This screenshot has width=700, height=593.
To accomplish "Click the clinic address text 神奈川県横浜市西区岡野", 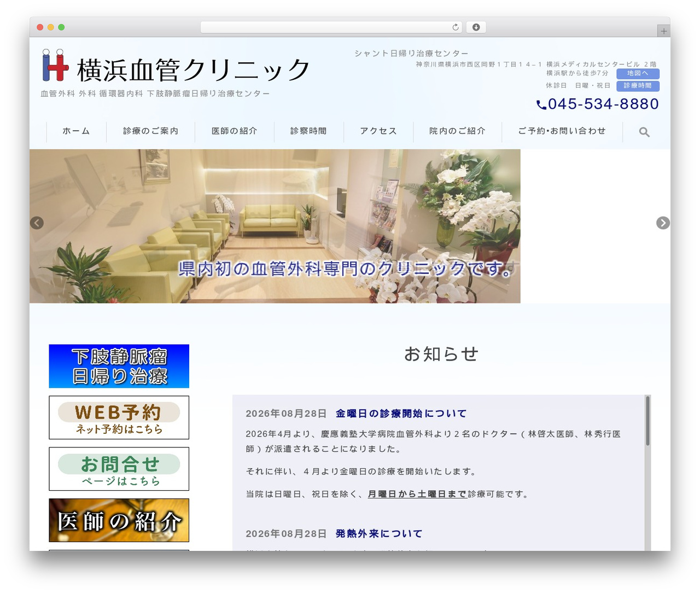I will click(536, 65).
